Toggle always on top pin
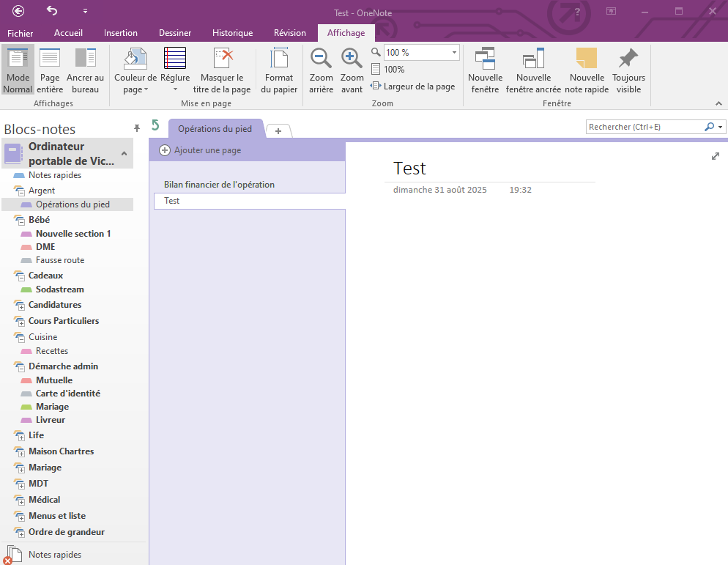This screenshot has width=728, height=565. tap(628, 70)
